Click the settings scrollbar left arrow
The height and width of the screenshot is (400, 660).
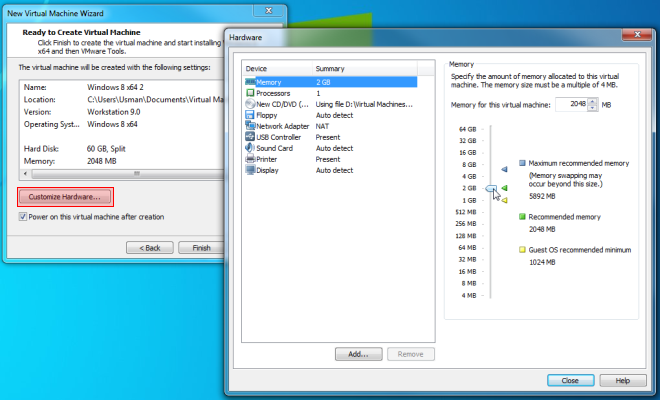[25, 173]
